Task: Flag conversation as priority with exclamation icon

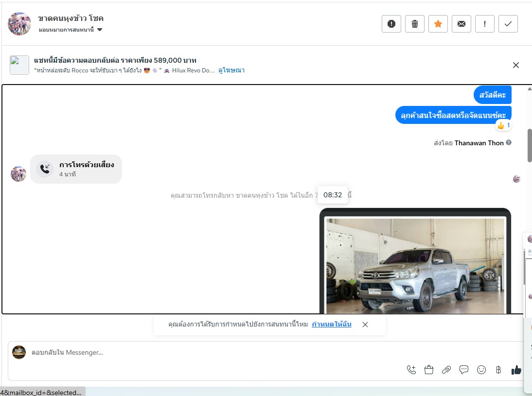Action: coord(485,24)
